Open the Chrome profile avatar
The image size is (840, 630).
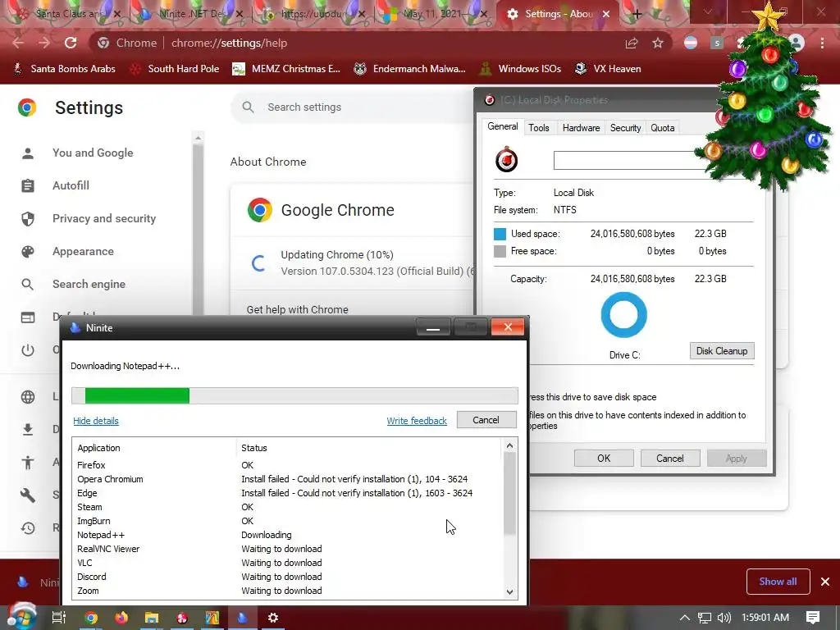coord(797,43)
